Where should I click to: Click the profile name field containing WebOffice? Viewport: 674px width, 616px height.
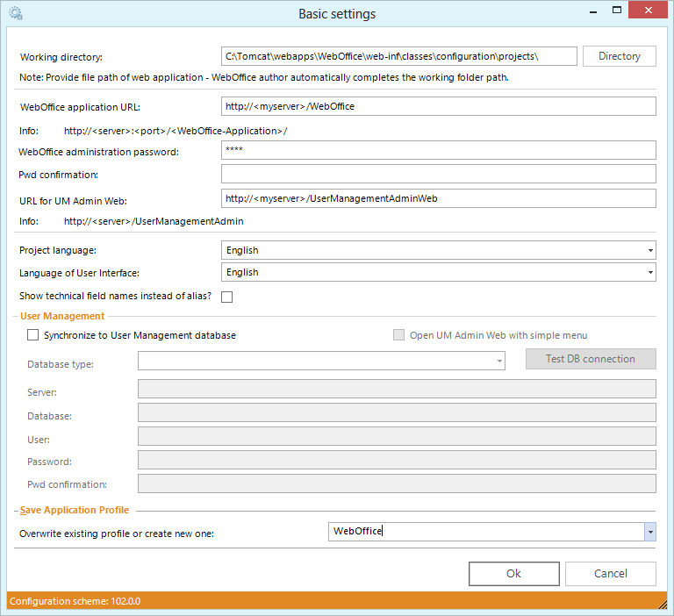point(486,532)
